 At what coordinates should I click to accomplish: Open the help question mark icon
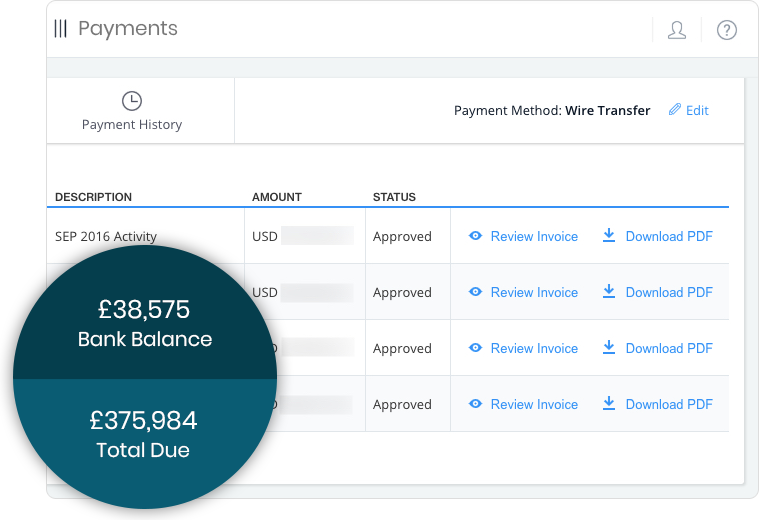pos(727,30)
